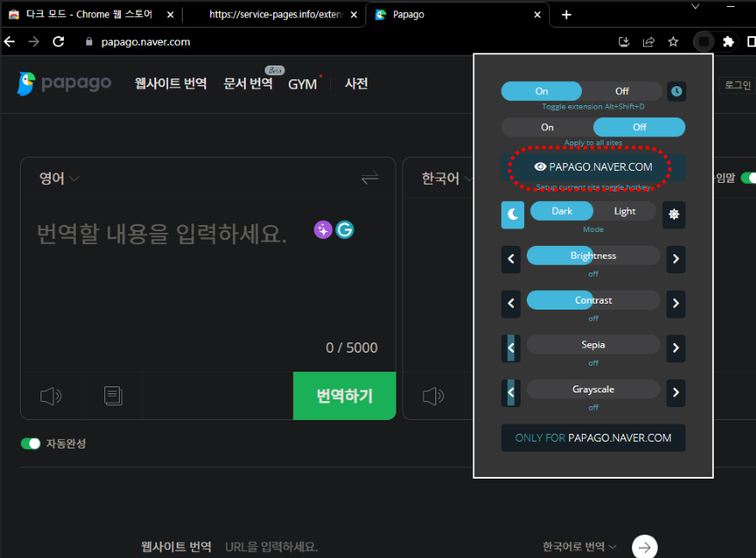Set Apply to all sites On
The height and width of the screenshot is (558, 756).
[547, 128]
